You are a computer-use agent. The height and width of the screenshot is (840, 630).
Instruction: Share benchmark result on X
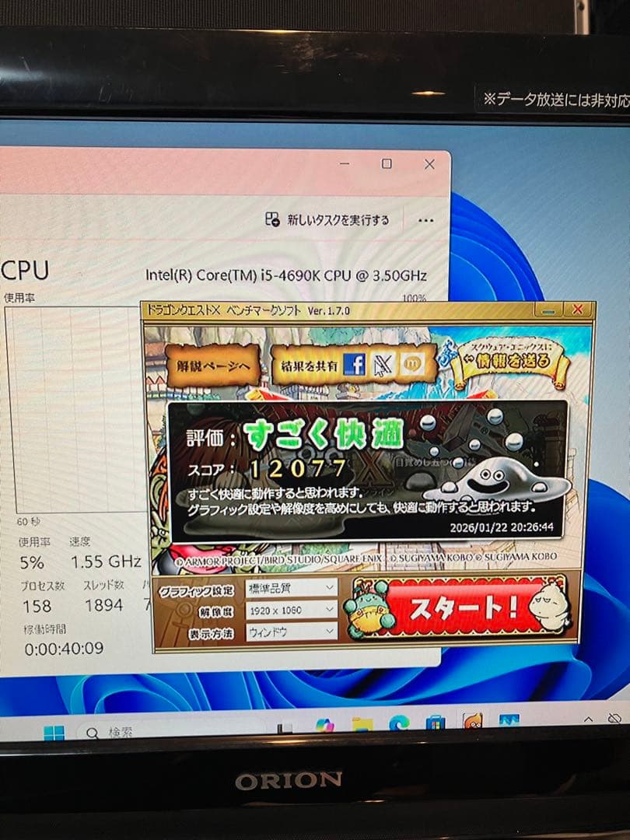[x=383, y=364]
